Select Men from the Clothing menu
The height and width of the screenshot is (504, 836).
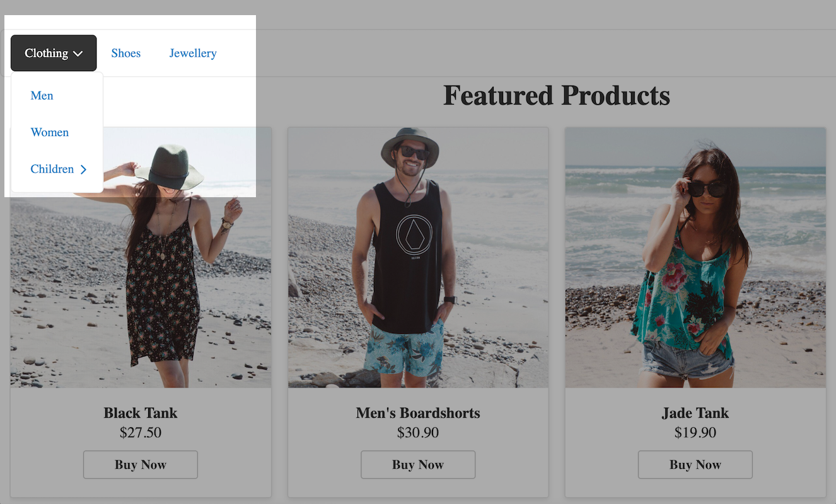click(42, 95)
